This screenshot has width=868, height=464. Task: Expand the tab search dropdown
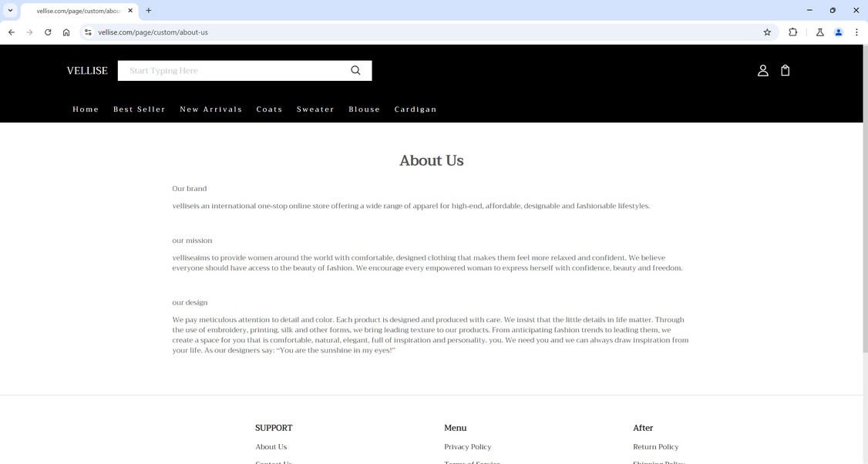[x=10, y=11]
